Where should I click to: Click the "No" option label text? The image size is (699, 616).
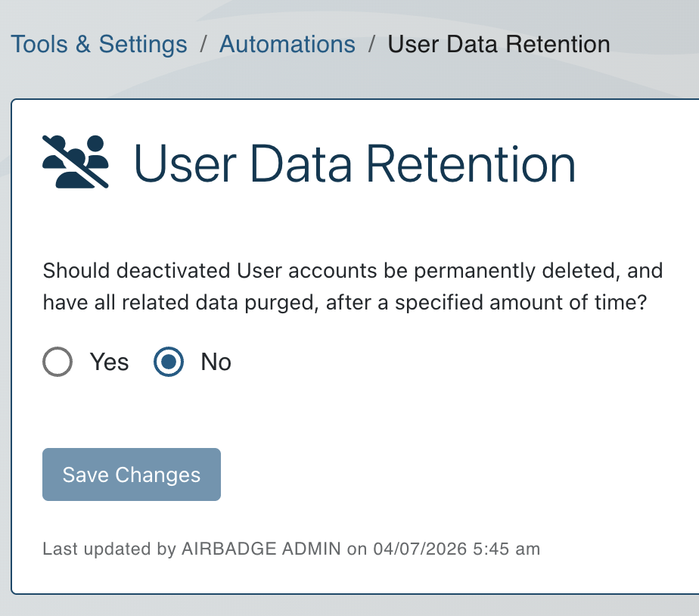(216, 362)
